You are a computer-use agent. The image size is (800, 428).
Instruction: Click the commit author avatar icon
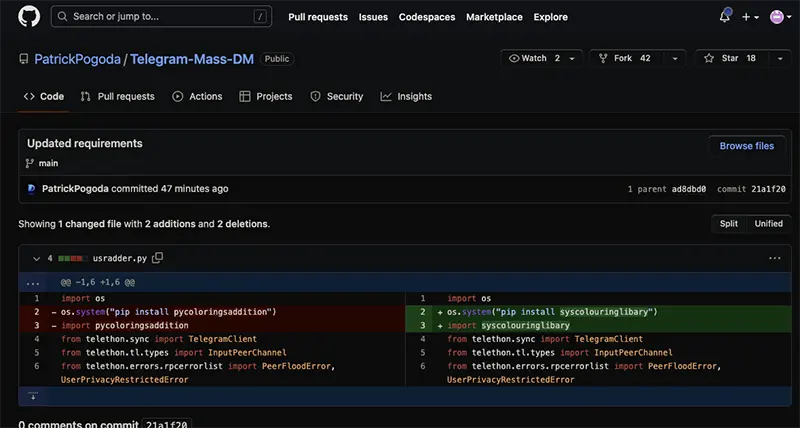(x=32, y=189)
